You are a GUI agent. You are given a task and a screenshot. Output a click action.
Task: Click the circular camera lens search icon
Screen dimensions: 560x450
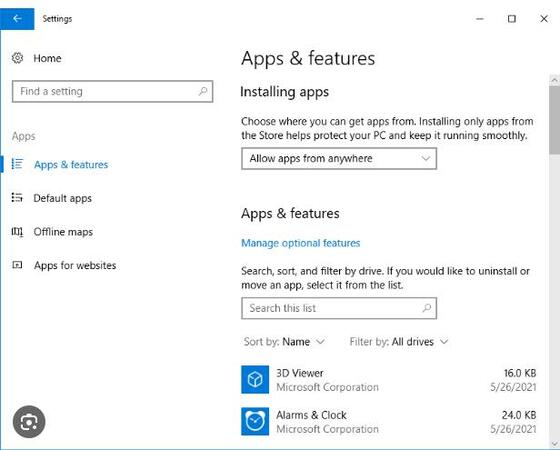click(29, 422)
